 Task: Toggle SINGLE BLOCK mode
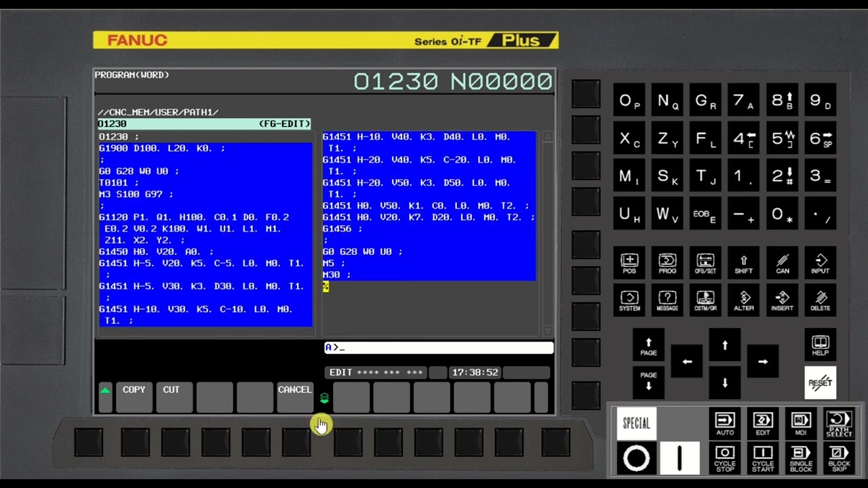(801, 458)
